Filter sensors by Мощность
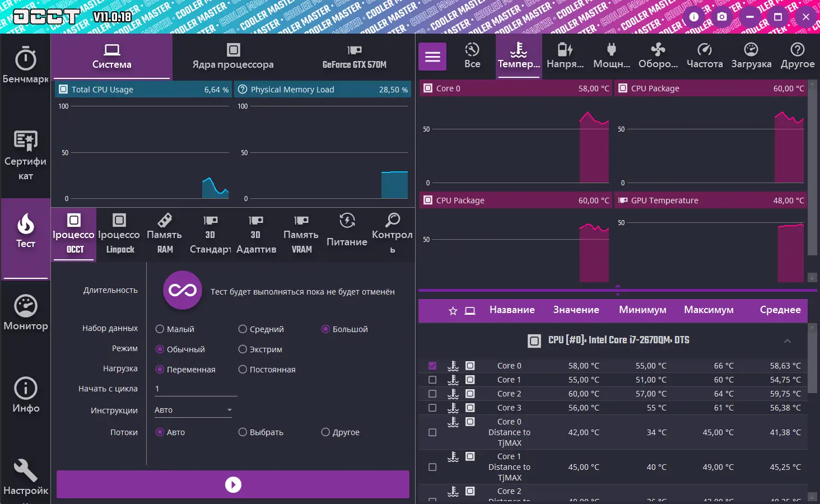 point(612,56)
